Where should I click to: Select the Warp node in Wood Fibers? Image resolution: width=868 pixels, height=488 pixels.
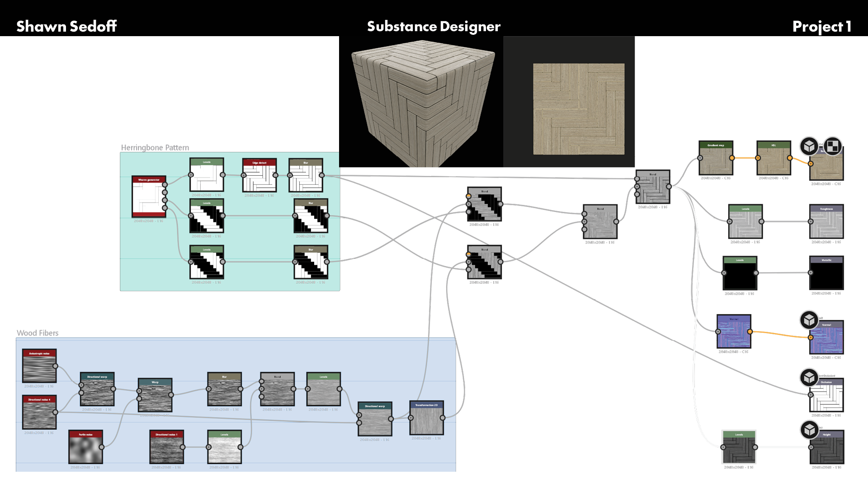tap(155, 395)
